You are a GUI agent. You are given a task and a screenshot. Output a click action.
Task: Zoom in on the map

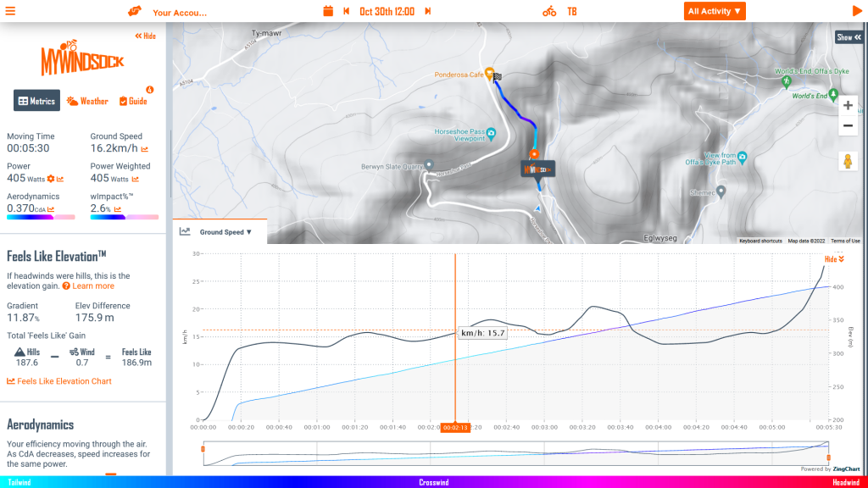[x=848, y=106]
